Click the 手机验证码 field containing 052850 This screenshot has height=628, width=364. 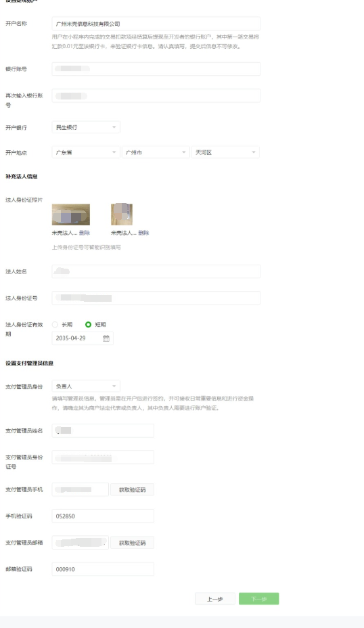pyautogui.click(x=103, y=516)
